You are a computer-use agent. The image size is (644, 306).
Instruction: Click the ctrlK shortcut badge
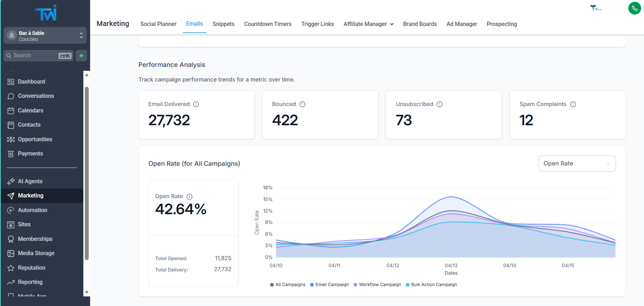tap(65, 56)
